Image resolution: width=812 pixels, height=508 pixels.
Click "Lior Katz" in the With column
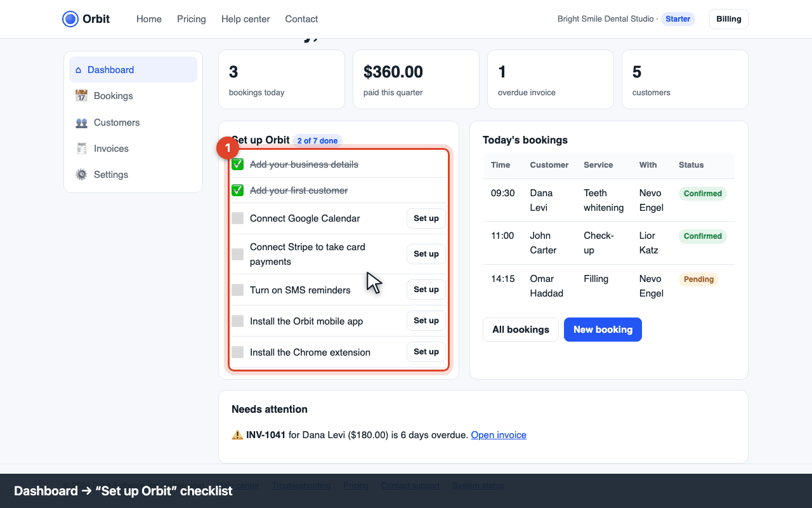pyautogui.click(x=649, y=243)
